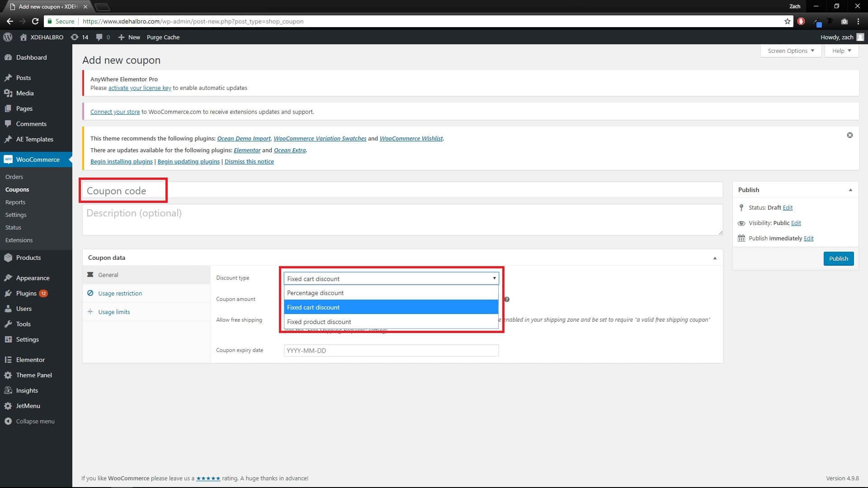Open WooCommerce Extensions submenu item
The image size is (868, 488).
point(19,240)
